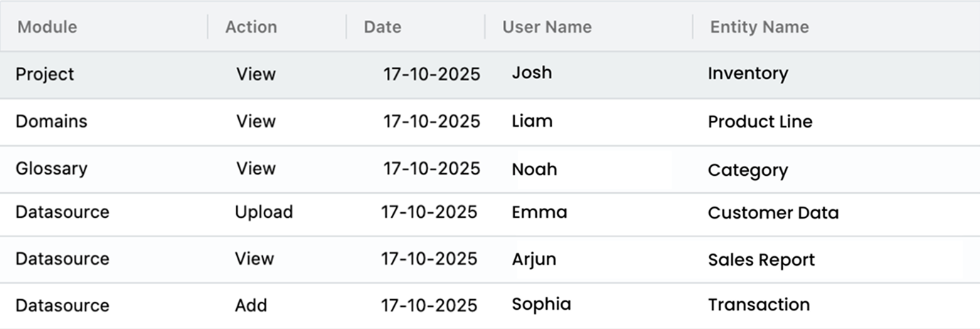Screen dimensions: 980x329
Task: Select Arjun in User Name column
Action: [534, 259]
